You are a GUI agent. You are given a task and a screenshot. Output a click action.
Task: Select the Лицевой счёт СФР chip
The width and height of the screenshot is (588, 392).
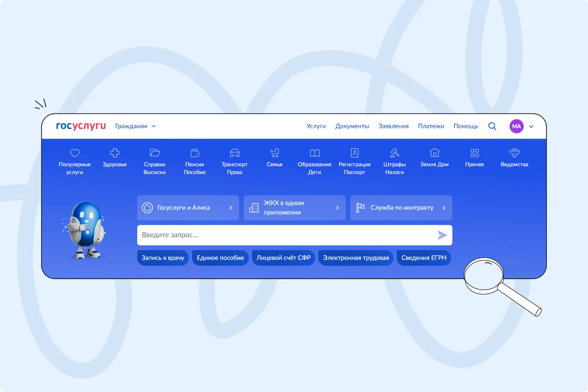283,258
